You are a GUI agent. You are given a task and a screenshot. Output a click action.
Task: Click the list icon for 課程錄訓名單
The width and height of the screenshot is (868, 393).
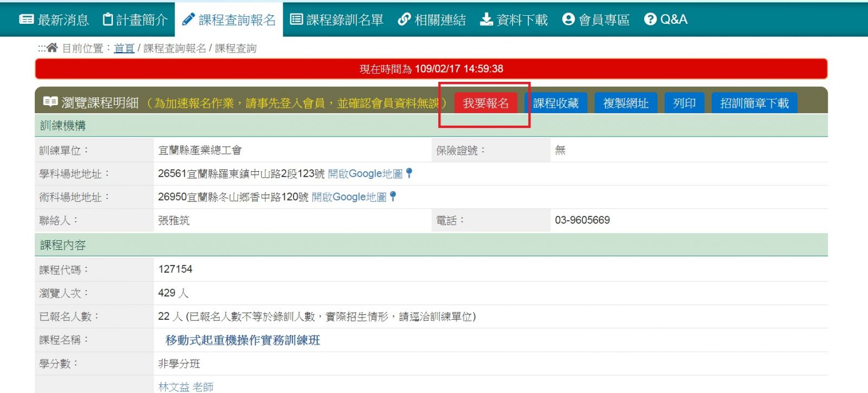[x=296, y=20]
